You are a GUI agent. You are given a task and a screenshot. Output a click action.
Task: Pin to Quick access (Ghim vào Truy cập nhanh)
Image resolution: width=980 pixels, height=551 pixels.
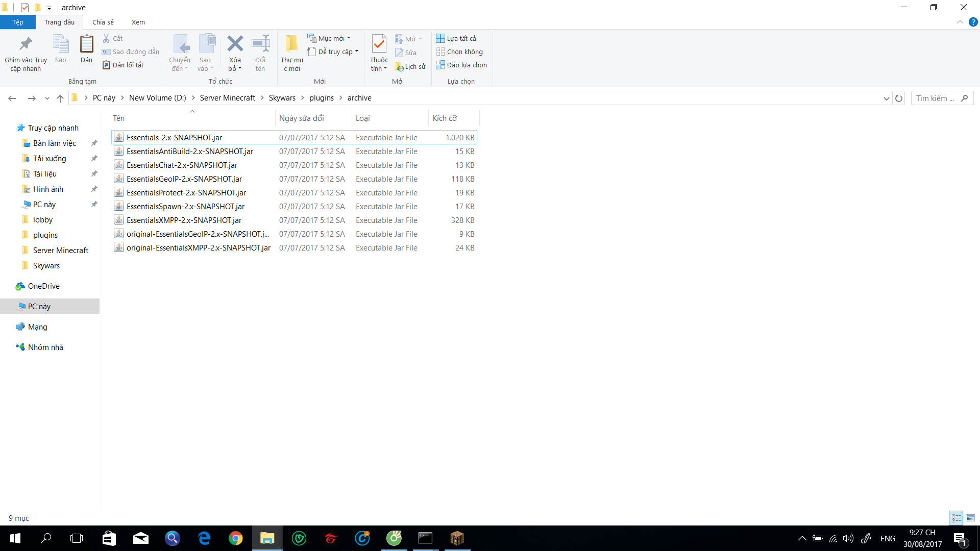tap(26, 44)
